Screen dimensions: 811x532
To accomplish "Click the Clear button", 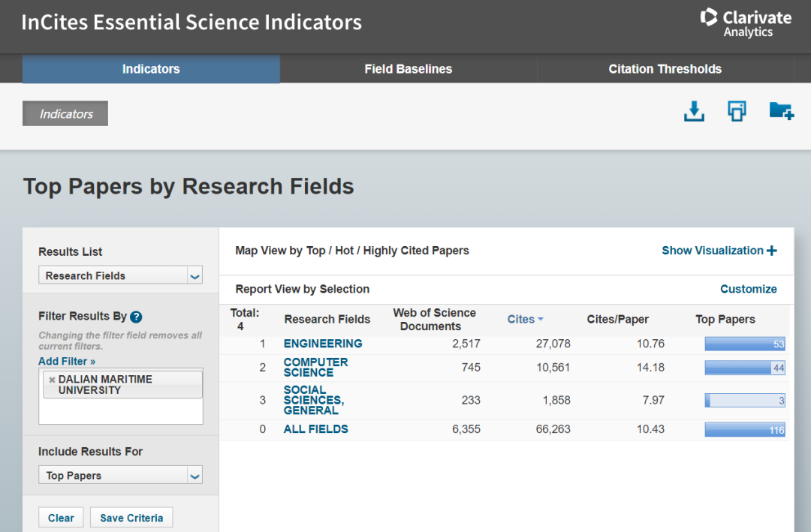I will pyautogui.click(x=61, y=518).
